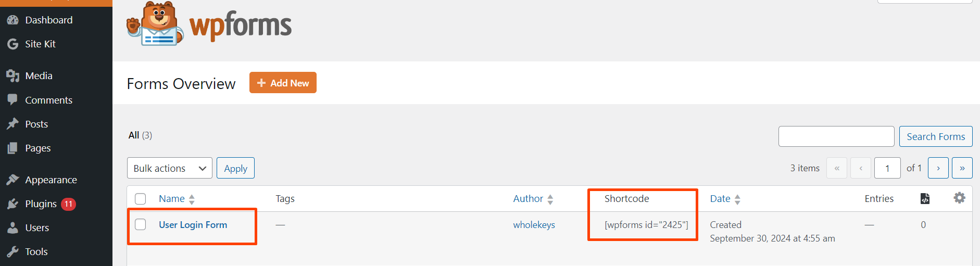This screenshot has height=266, width=980.
Task: Open the Bulk actions dropdown
Action: (170, 168)
